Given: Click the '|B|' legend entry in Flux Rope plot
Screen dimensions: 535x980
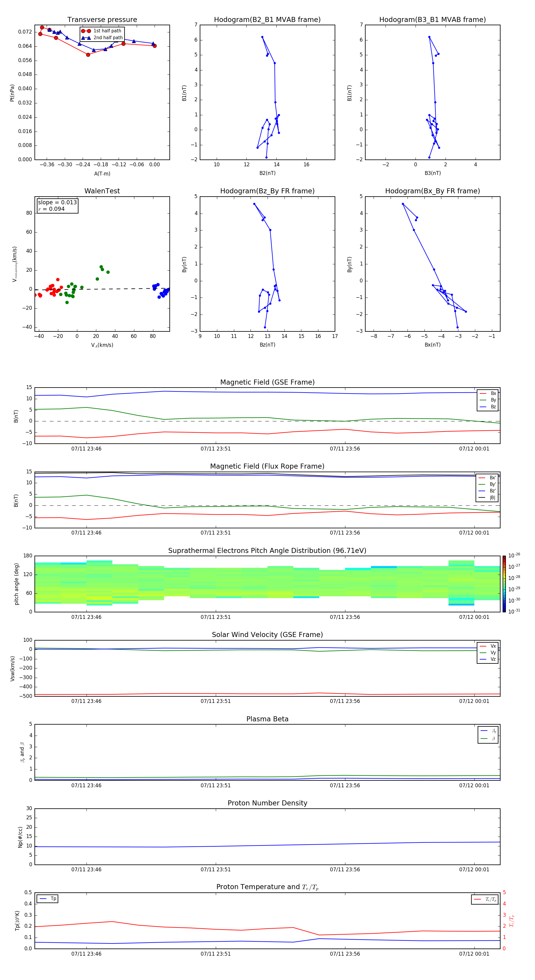Looking at the screenshot, I should (487, 498).
